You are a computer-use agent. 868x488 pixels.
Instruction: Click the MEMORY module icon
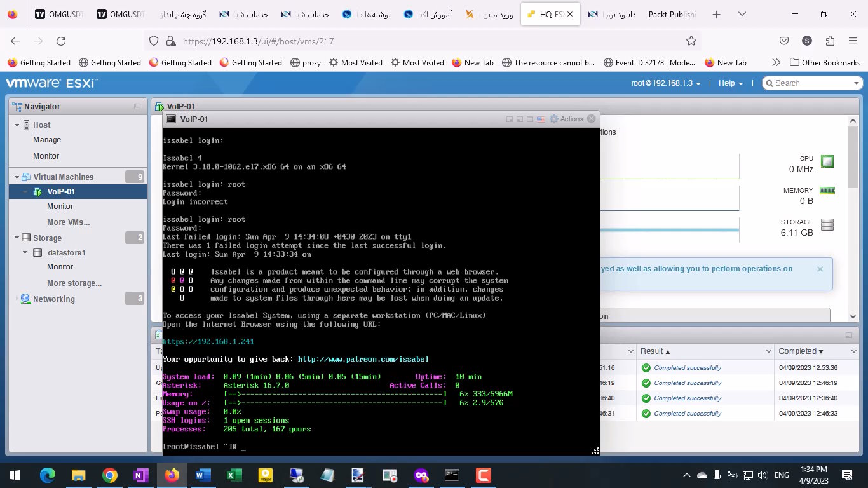click(x=827, y=191)
